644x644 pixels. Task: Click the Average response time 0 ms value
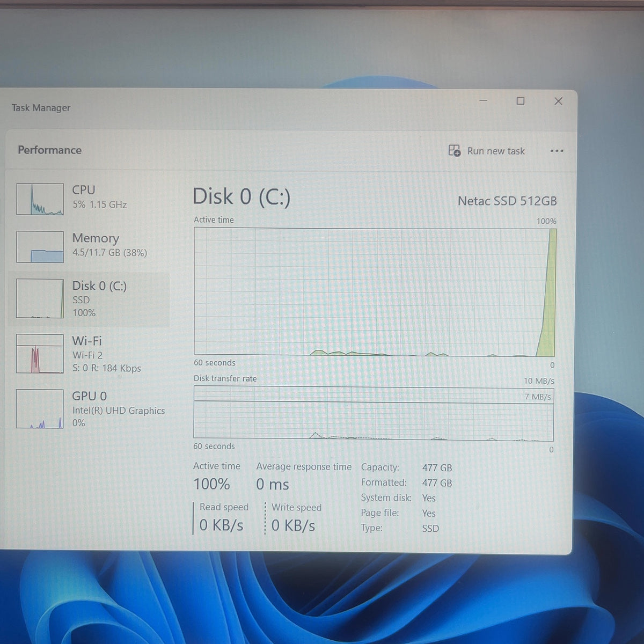coord(273,485)
